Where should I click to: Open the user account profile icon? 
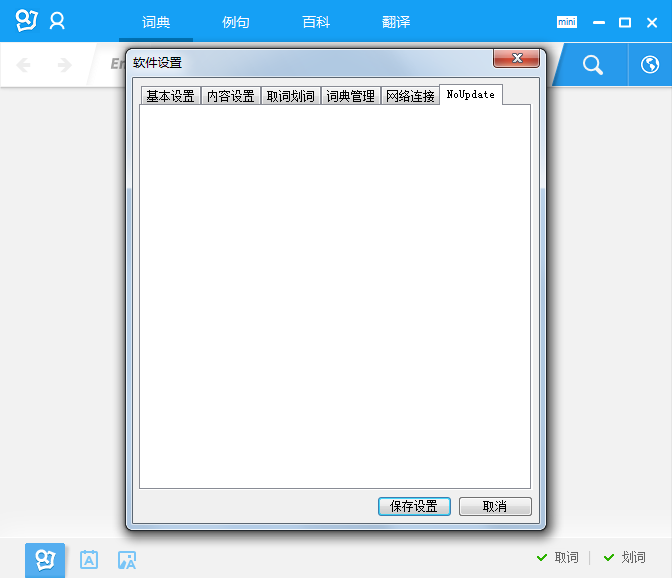(x=57, y=21)
